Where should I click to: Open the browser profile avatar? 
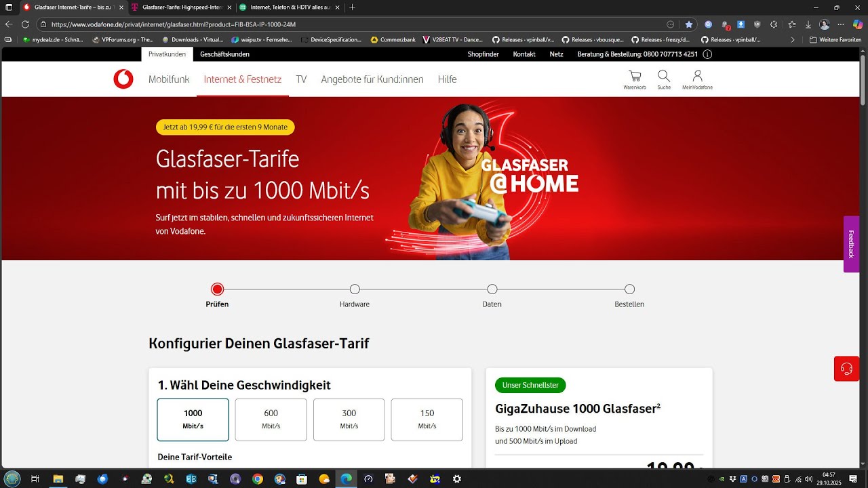(x=825, y=24)
